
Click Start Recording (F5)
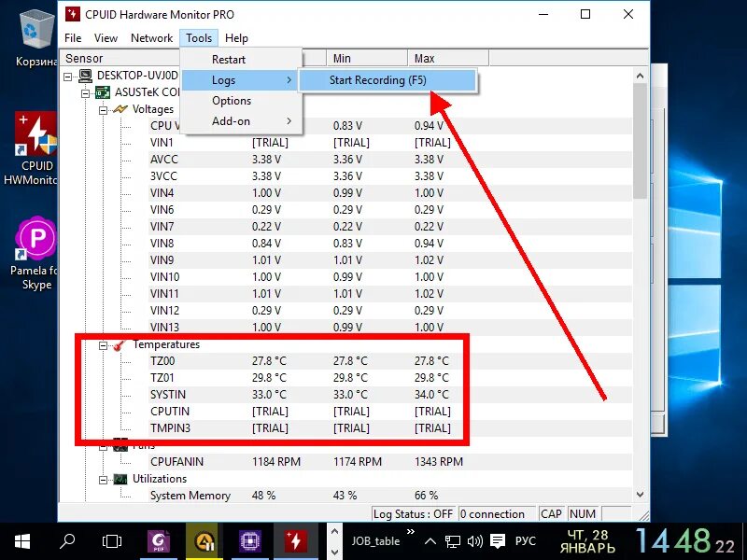388,80
